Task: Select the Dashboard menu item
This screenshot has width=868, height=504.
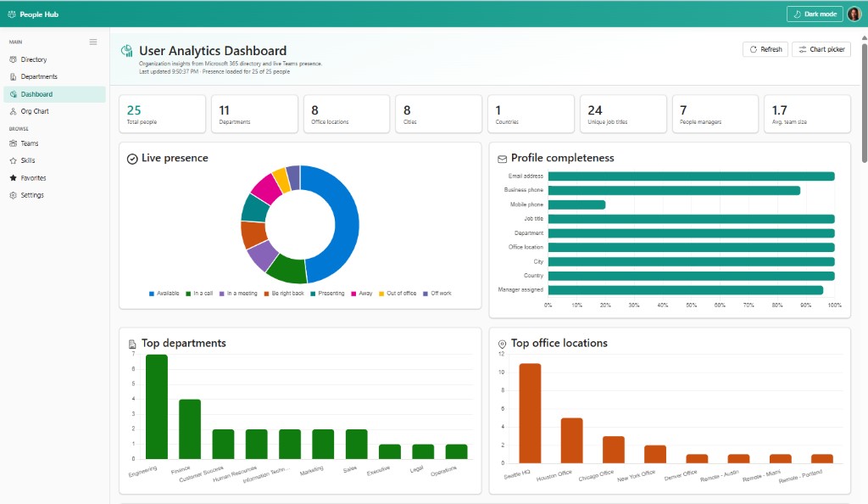Action: tap(54, 94)
